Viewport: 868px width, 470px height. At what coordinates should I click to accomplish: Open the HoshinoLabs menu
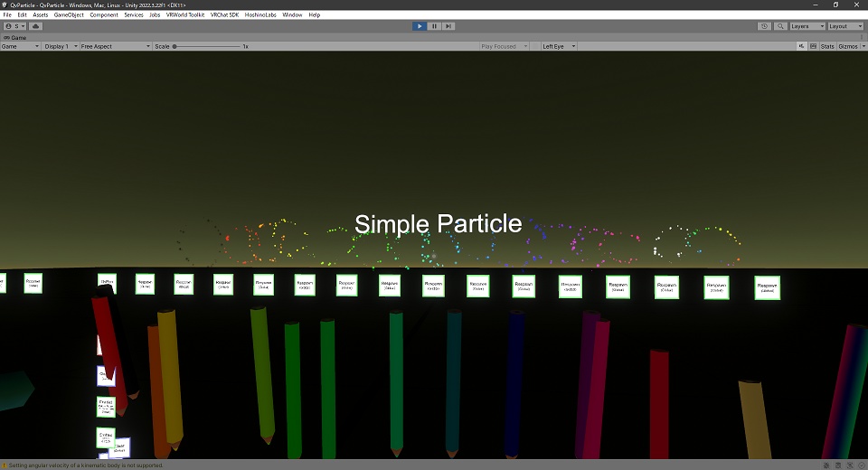(260, 15)
